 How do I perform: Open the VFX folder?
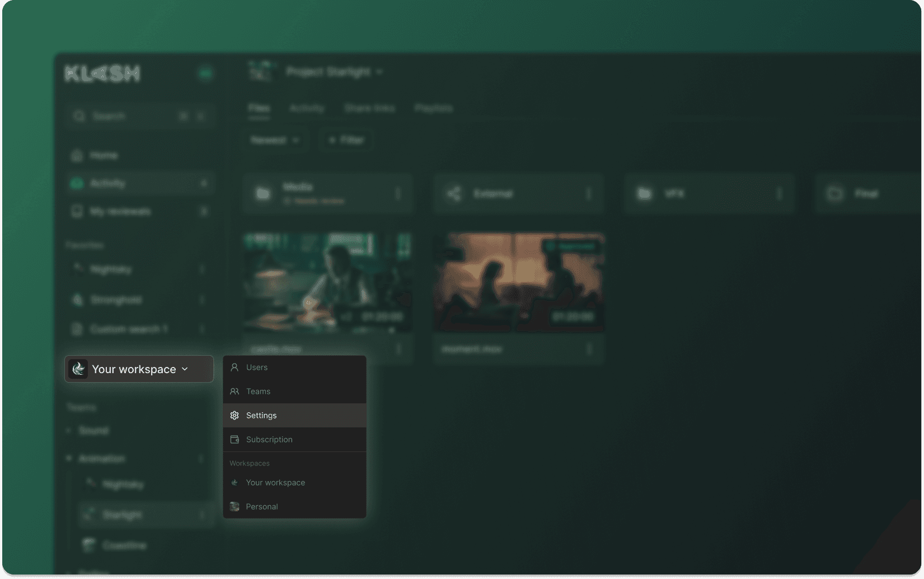tap(709, 194)
